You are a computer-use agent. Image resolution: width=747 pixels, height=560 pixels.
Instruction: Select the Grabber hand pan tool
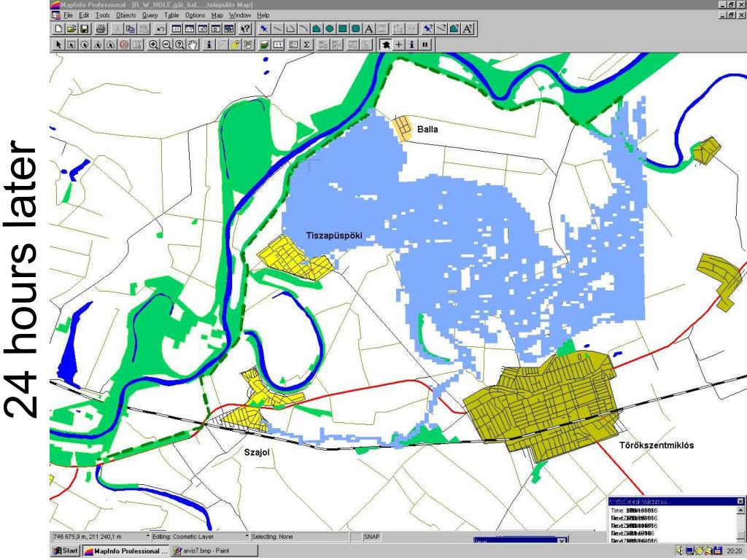(193, 44)
